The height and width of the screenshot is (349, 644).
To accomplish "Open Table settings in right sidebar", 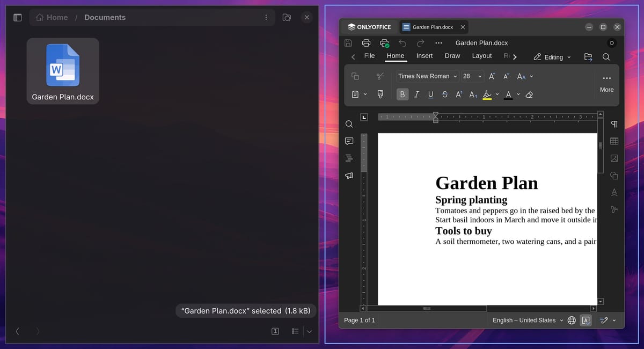I will [614, 141].
